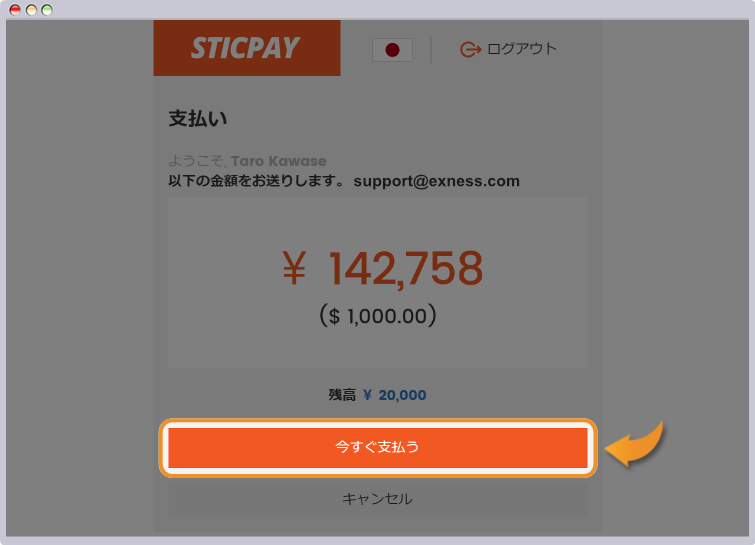This screenshot has height=545, width=755.
Task: Click the large orange ¥ currency symbol
Action: click(294, 268)
